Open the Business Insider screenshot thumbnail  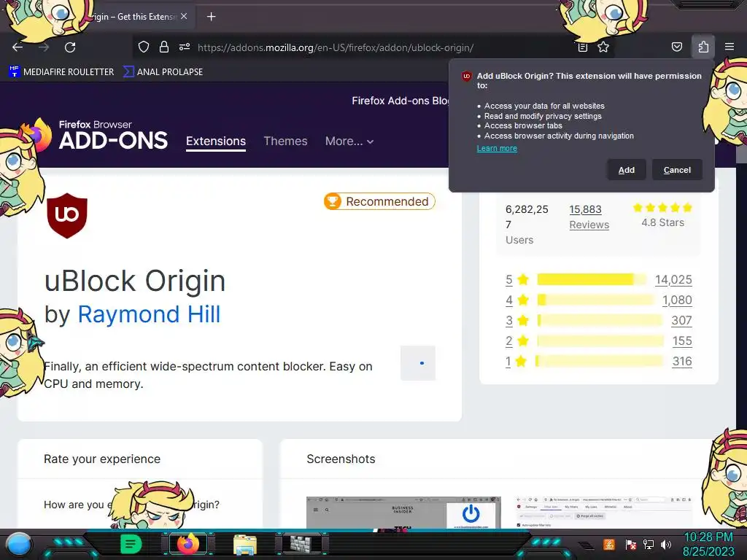(x=403, y=513)
